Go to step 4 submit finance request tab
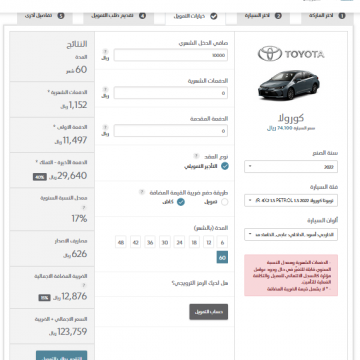 118,16
